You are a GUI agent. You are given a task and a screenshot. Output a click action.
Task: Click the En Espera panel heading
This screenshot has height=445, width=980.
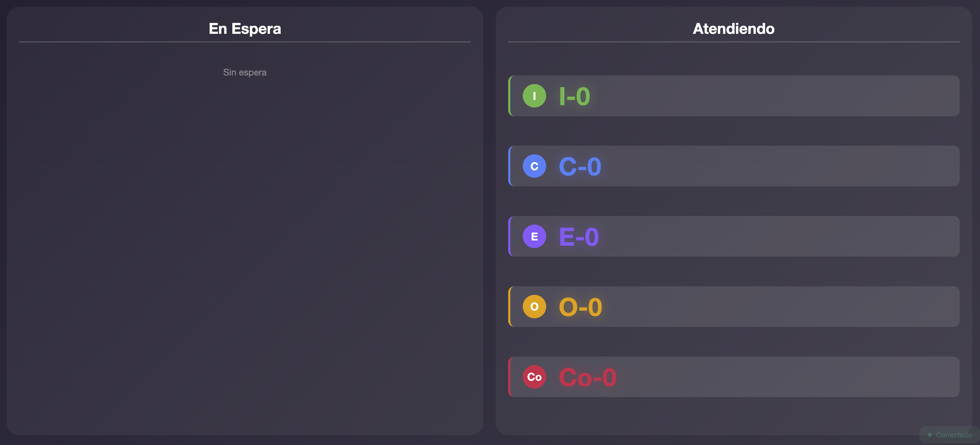pyautogui.click(x=245, y=29)
